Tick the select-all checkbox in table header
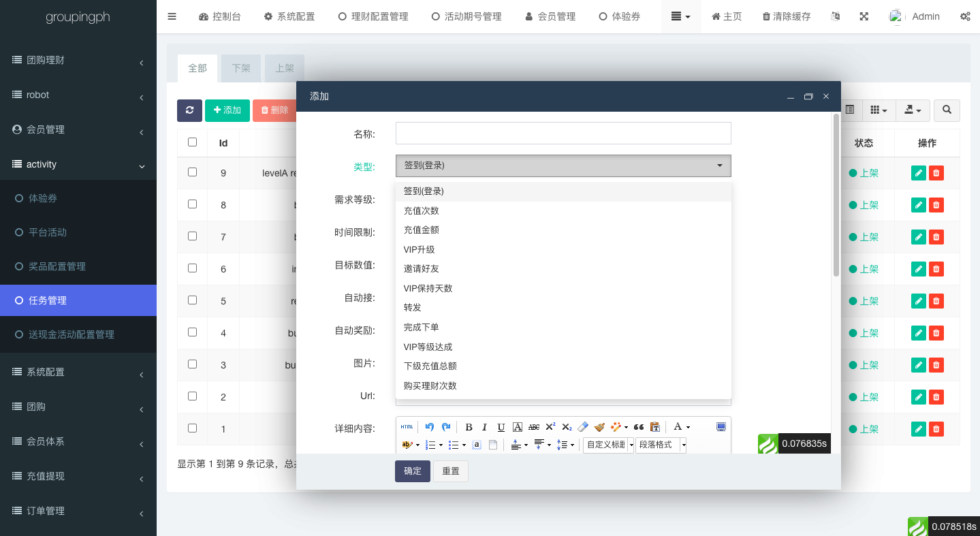This screenshot has width=980, height=536. [x=192, y=142]
